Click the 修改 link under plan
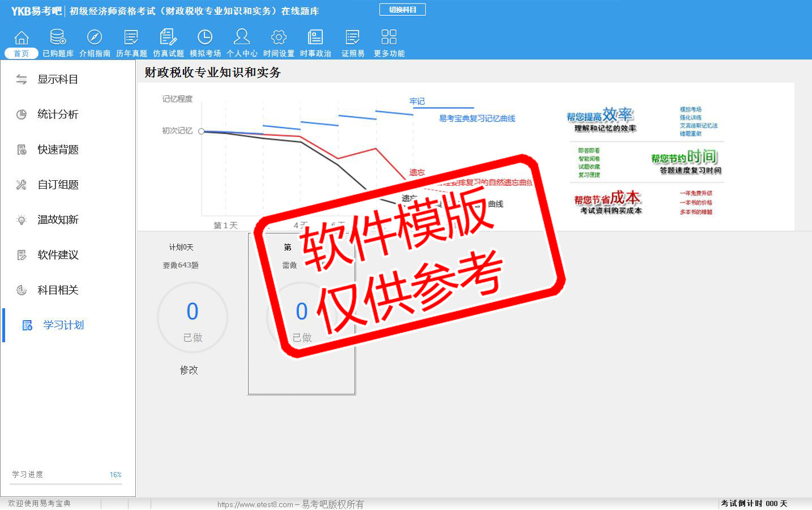812x510 pixels. tap(189, 370)
